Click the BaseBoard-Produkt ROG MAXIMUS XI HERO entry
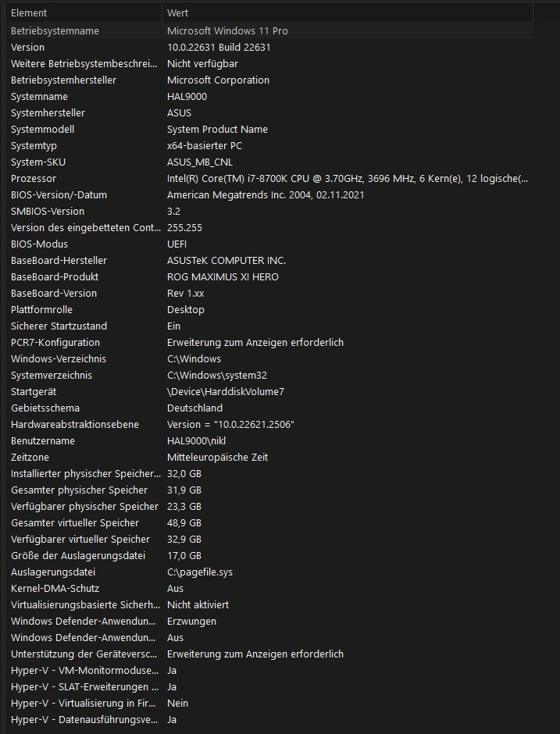The width and height of the screenshot is (560, 734). pos(223,276)
